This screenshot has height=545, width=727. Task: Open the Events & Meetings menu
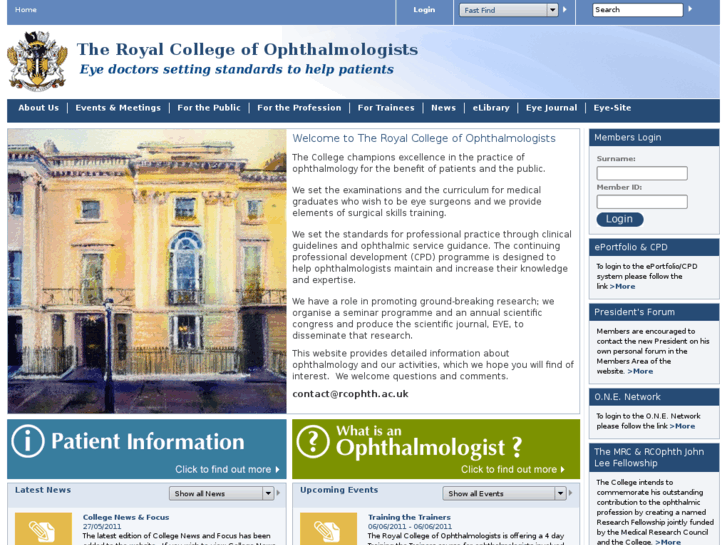tap(118, 108)
